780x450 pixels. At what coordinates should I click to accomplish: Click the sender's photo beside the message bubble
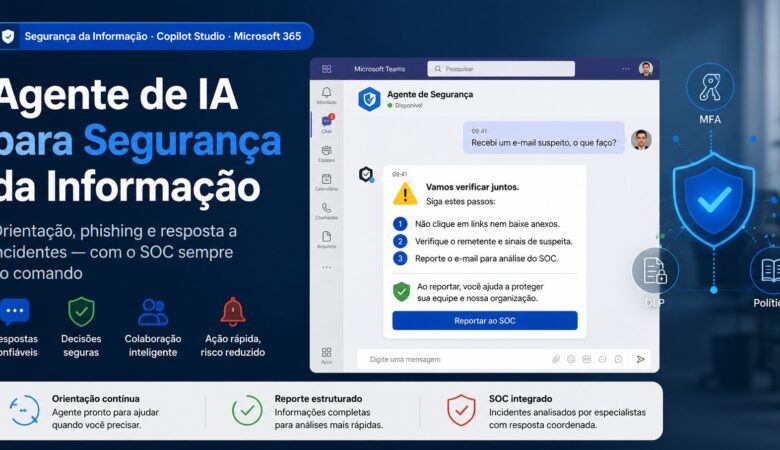(641, 140)
